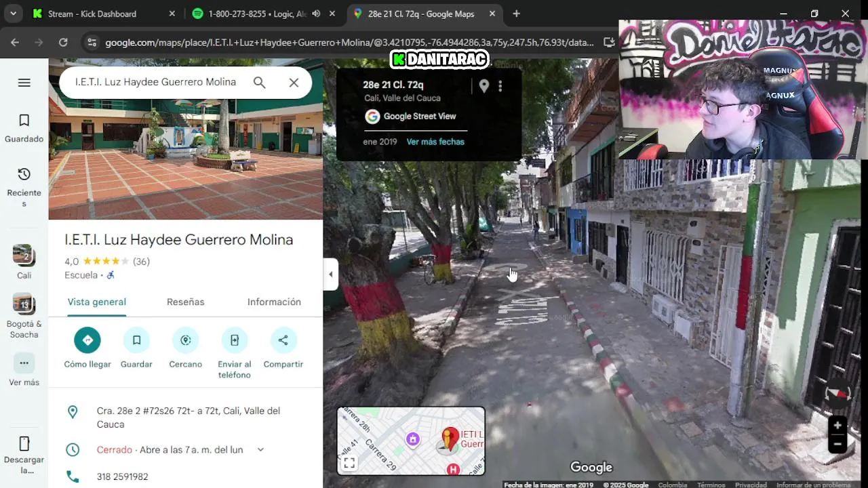Open Street View three-dot options menu
The height and width of the screenshot is (488, 868).
(x=500, y=86)
